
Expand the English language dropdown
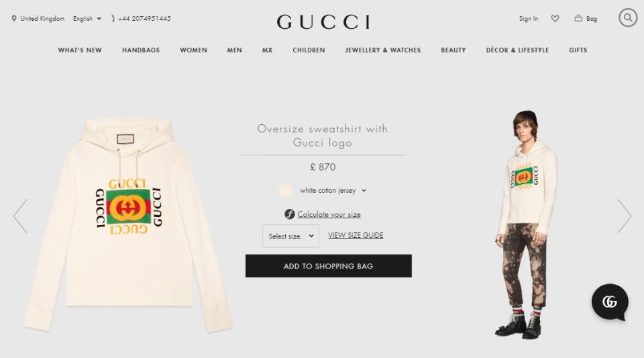coord(87,19)
